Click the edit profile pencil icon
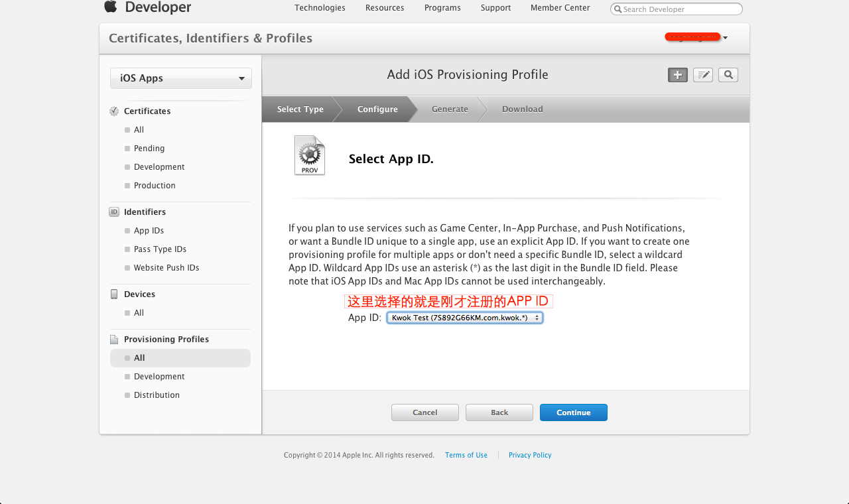849x504 pixels. pos(703,75)
